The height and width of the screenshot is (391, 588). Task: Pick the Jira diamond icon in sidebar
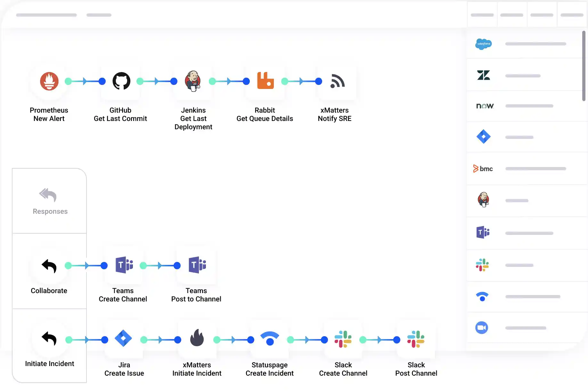[484, 137]
